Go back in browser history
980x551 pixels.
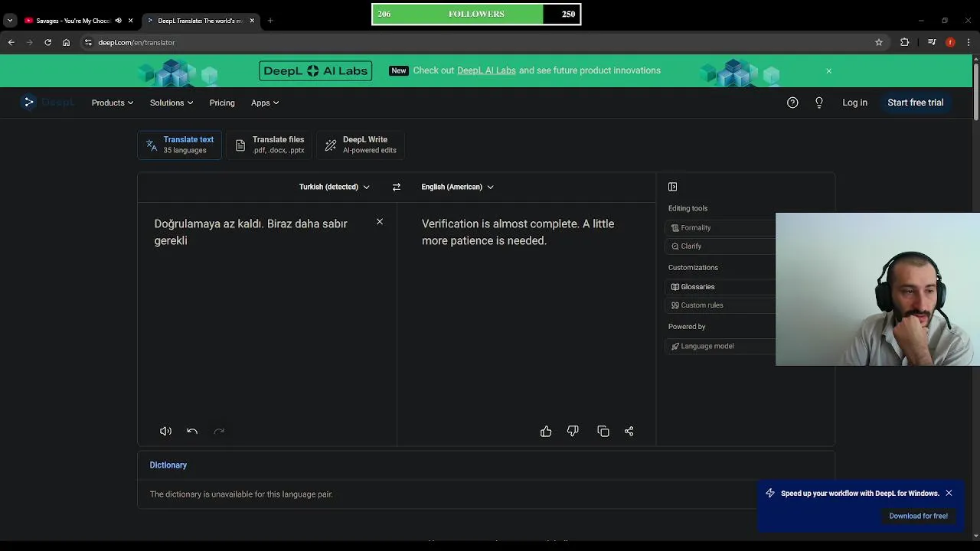tap(11, 42)
